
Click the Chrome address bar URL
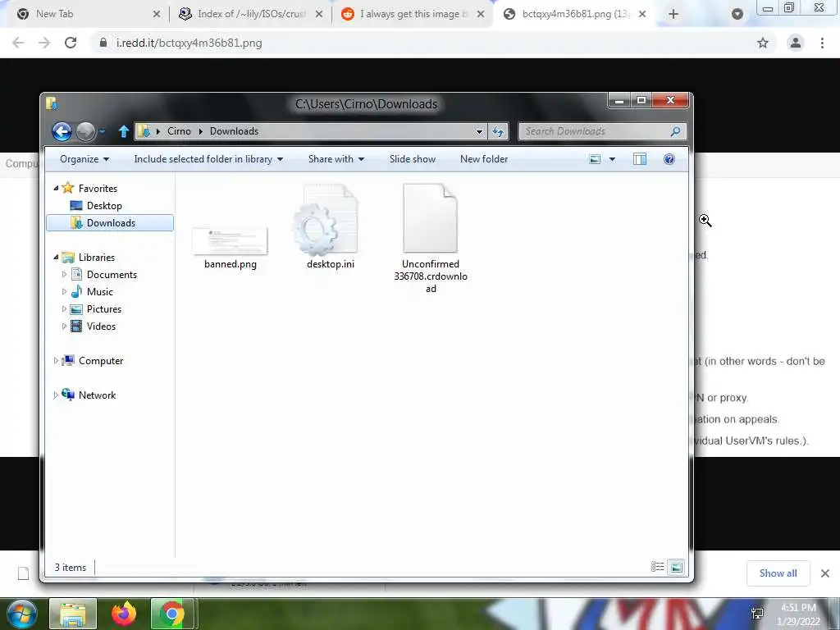(189, 43)
